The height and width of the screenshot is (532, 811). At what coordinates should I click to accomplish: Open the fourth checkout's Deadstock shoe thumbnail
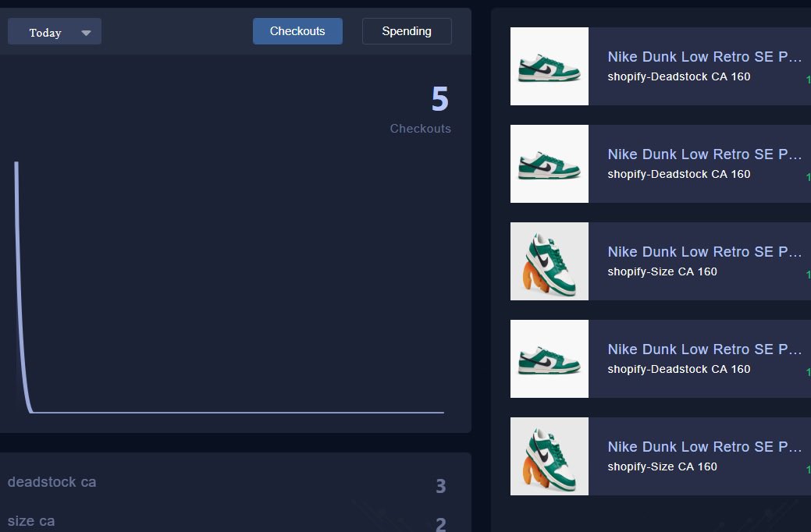click(x=550, y=359)
